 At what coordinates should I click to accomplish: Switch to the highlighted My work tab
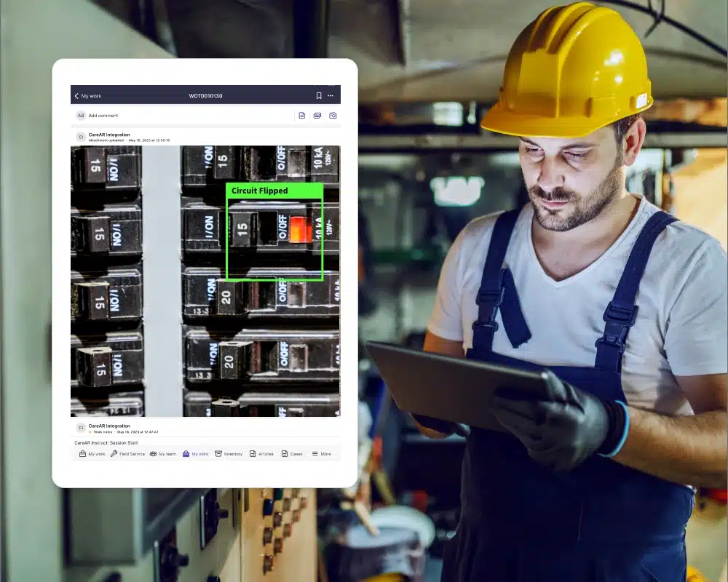coord(195,453)
